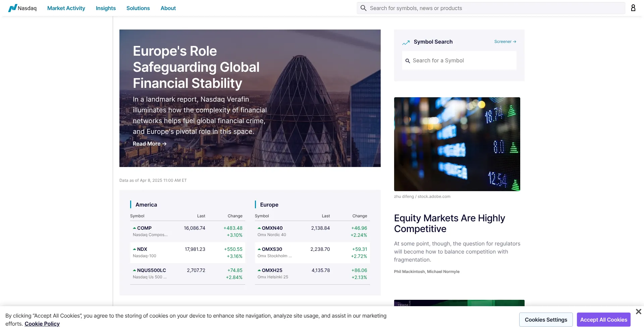Close the cookie banner with X
Screen dimensions: 644x333
point(638,312)
